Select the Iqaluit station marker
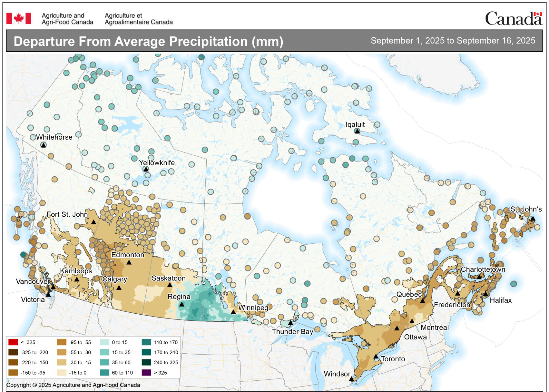Image resolution: width=549 pixels, height=392 pixels. [357, 131]
